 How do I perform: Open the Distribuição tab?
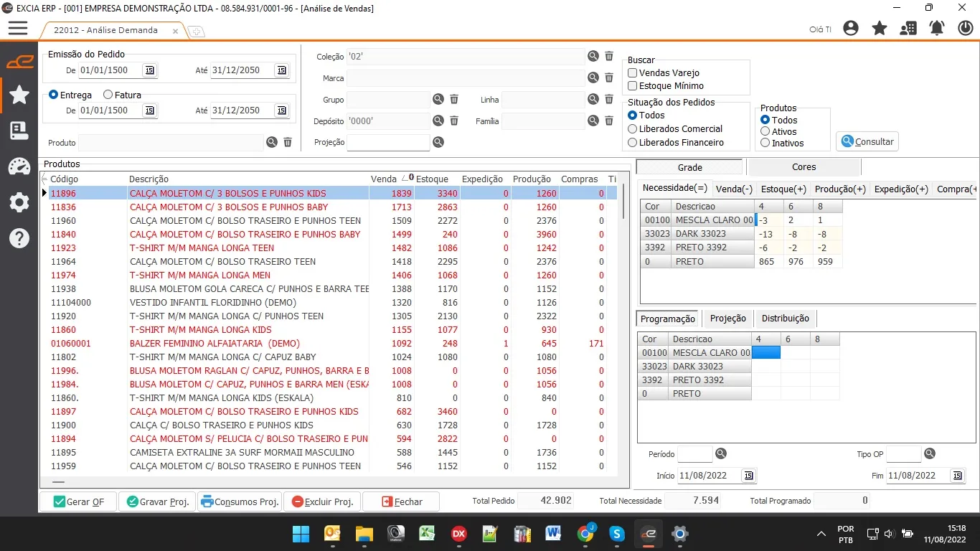click(x=785, y=319)
